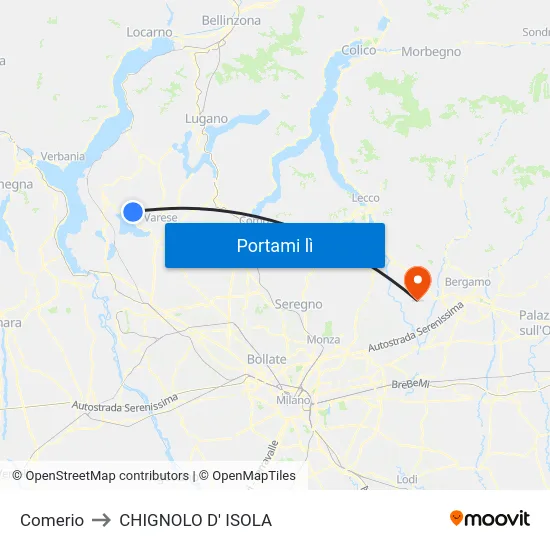Click the Bollate town label
550x550 pixels.
click(x=267, y=359)
